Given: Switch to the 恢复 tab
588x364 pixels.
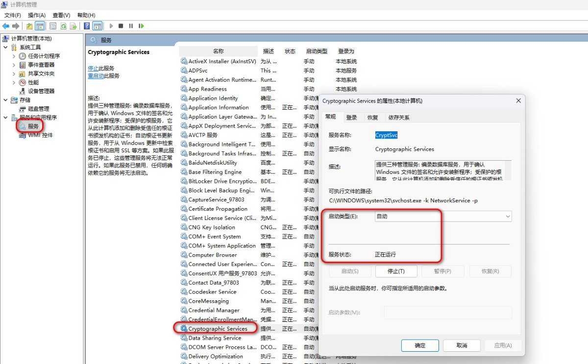Looking at the screenshot, I should (372, 118).
